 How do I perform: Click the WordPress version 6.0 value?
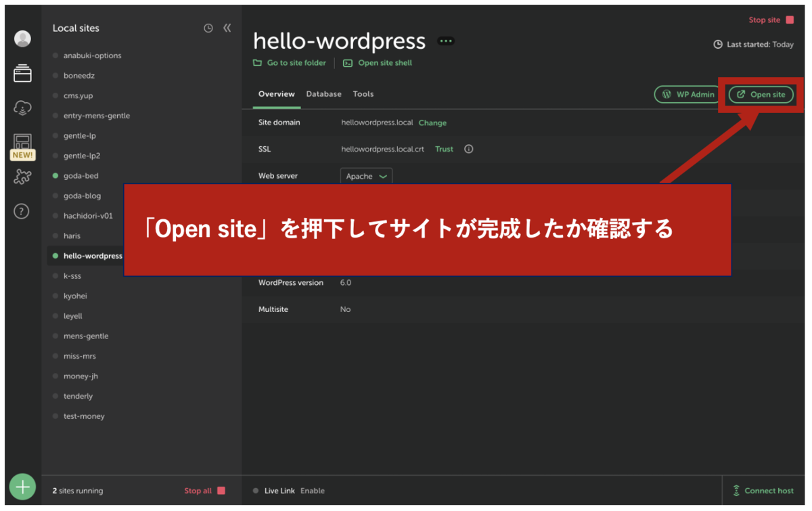pyautogui.click(x=346, y=283)
